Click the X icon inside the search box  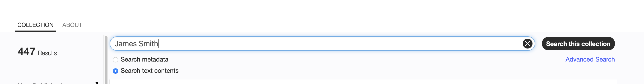pyautogui.click(x=527, y=44)
